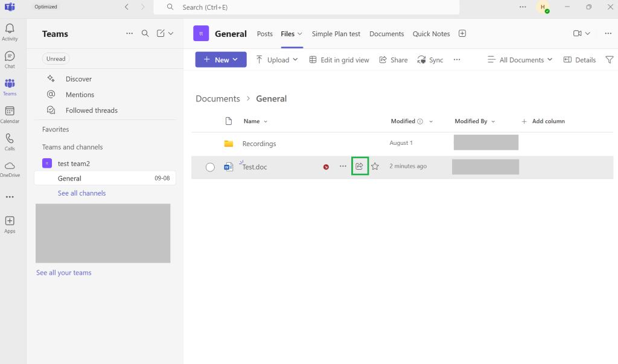
Task: Add a new tab with the plus icon
Action: [x=462, y=34]
